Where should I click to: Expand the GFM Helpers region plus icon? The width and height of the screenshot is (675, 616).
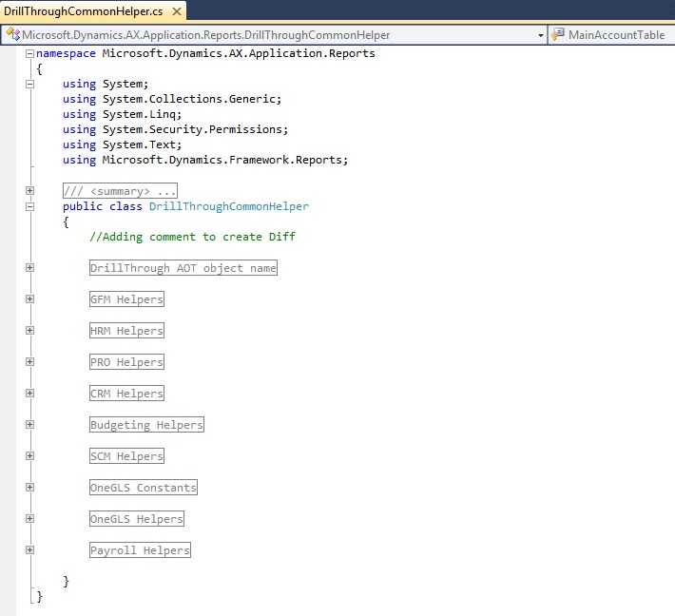click(29, 299)
